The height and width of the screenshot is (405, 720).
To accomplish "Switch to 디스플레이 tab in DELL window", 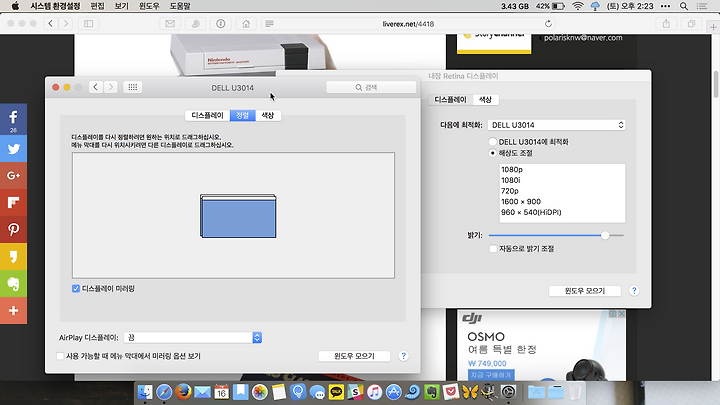I will 208,115.
